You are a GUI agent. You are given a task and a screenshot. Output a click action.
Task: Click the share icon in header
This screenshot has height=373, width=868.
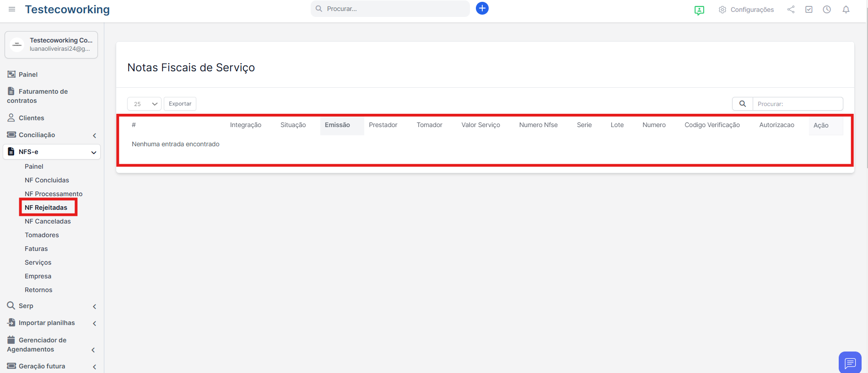coord(791,10)
